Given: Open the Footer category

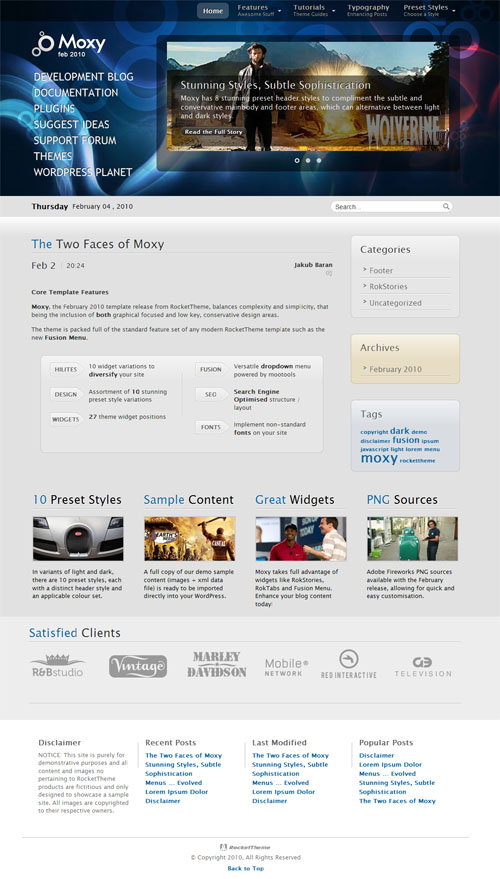Looking at the screenshot, I should coord(381,270).
